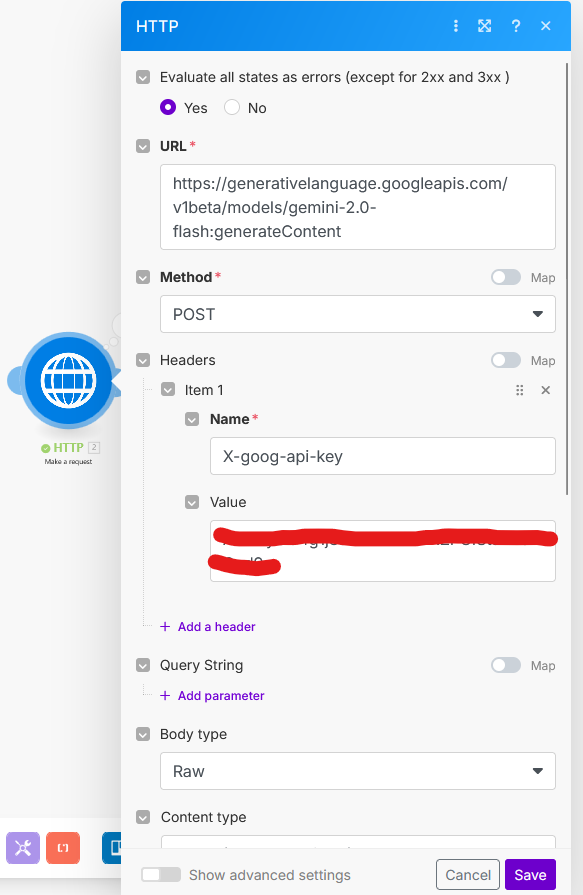Open the purple tools icon in bottom toolbar
The height and width of the screenshot is (895, 583).
pos(23,848)
